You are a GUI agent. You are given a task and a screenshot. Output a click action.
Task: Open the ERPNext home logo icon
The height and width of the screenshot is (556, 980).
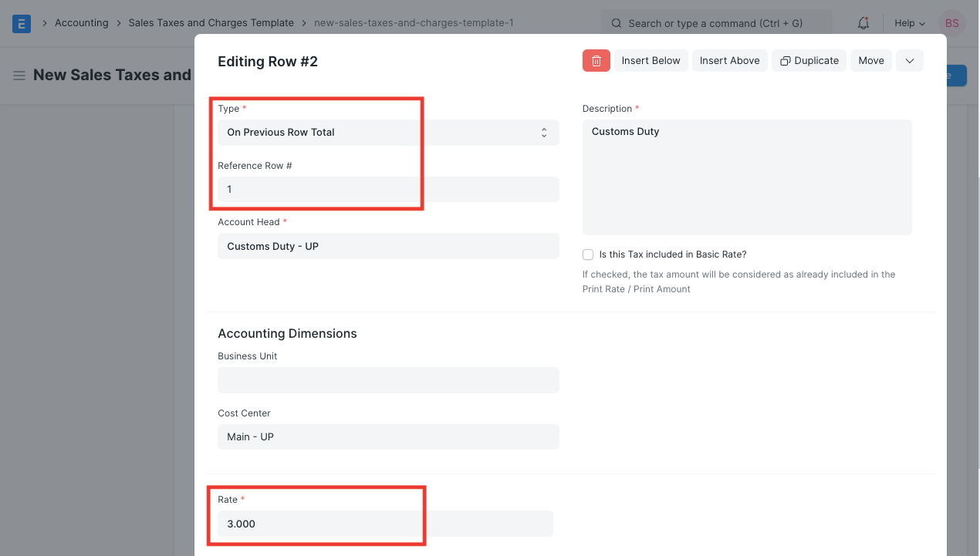click(x=22, y=23)
